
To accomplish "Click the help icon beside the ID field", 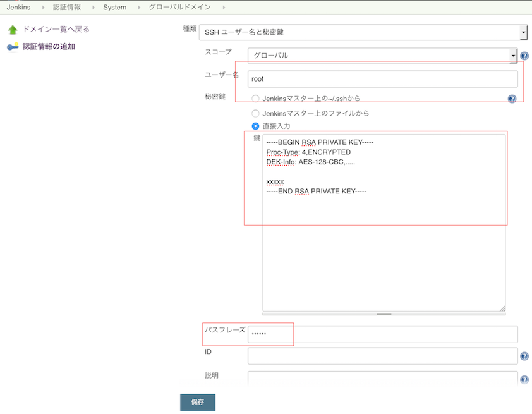I will [524, 356].
